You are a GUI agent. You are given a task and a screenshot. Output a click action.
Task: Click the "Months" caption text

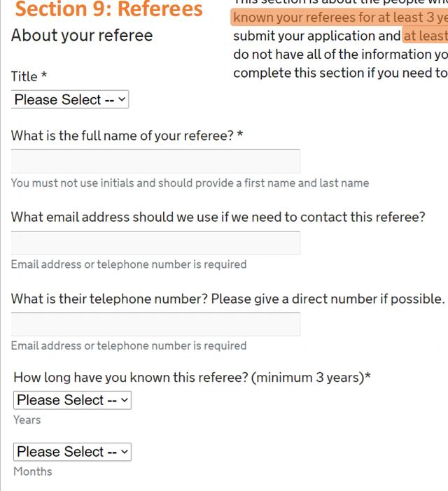33,471
